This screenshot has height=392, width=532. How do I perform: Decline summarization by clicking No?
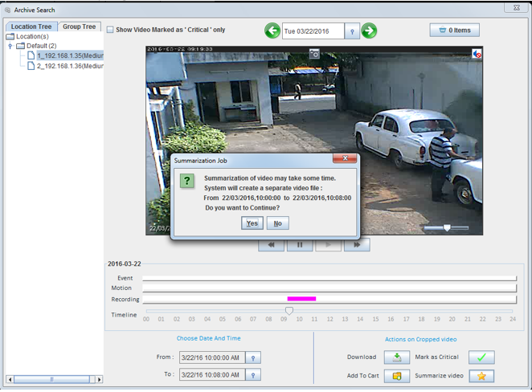277,223
